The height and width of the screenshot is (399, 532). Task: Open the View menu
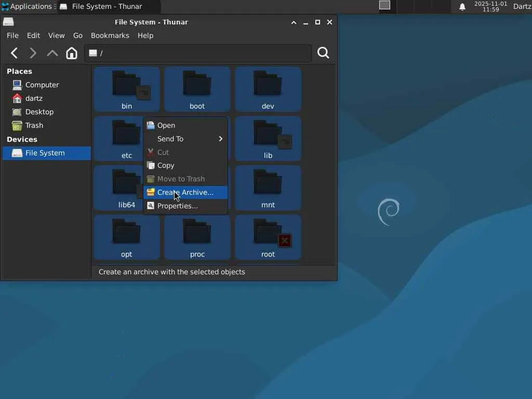56,35
